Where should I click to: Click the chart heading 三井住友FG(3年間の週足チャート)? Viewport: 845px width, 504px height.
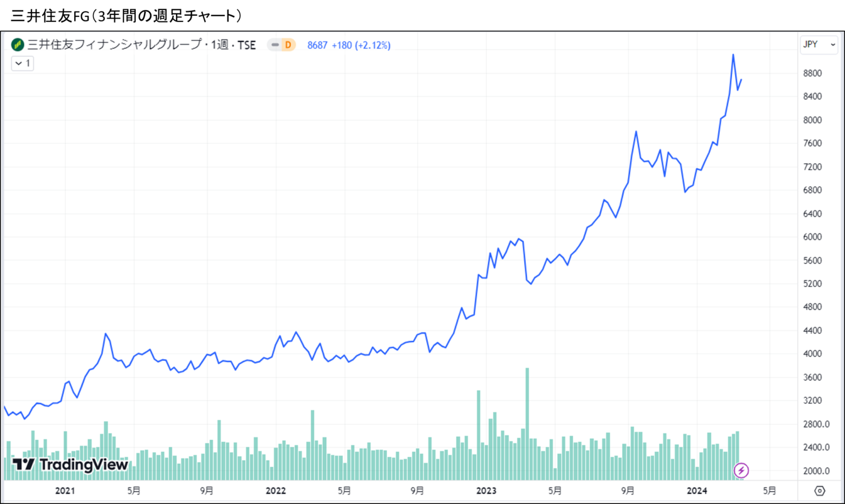pos(127,15)
